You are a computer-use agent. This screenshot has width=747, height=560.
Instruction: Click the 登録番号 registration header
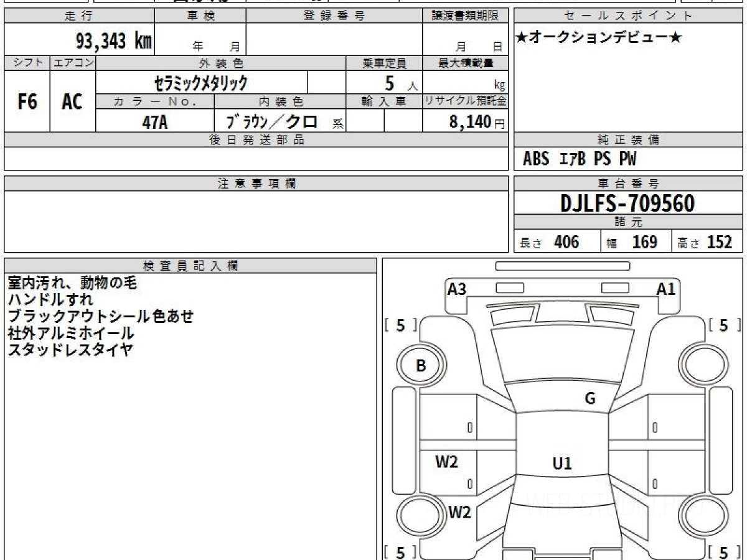pos(334,16)
